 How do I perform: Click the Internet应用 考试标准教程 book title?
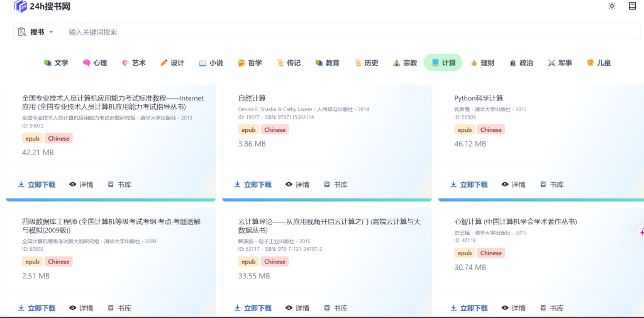[x=113, y=102]
